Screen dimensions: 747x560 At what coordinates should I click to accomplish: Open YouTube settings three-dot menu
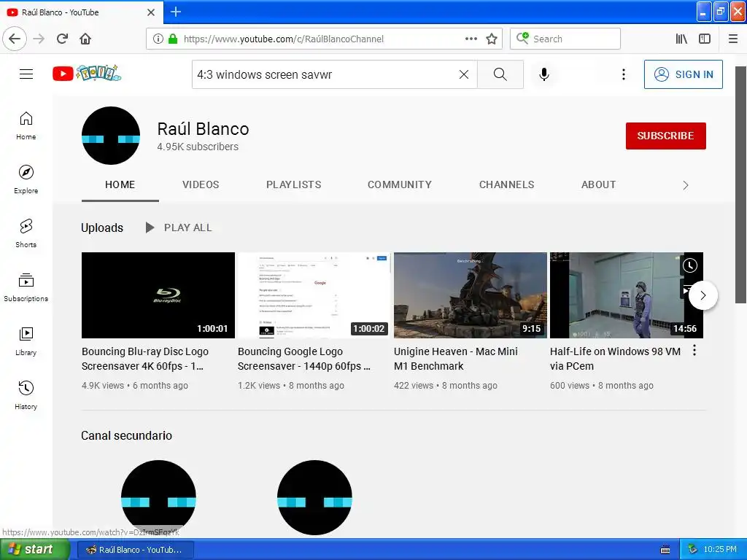[x=623, y=74]
